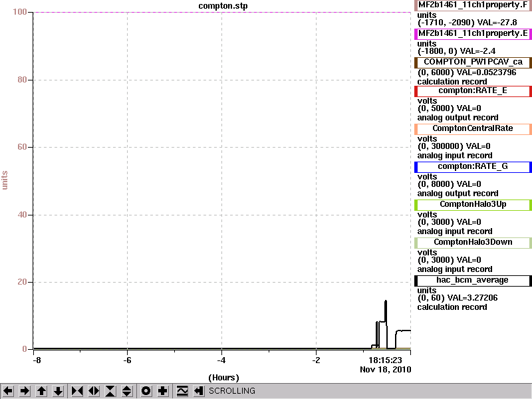The image size is (532, 399).
Task: Click the arrow-to-bar toolbar icon beside SCROLLING
Action: (x=198, y=391)
